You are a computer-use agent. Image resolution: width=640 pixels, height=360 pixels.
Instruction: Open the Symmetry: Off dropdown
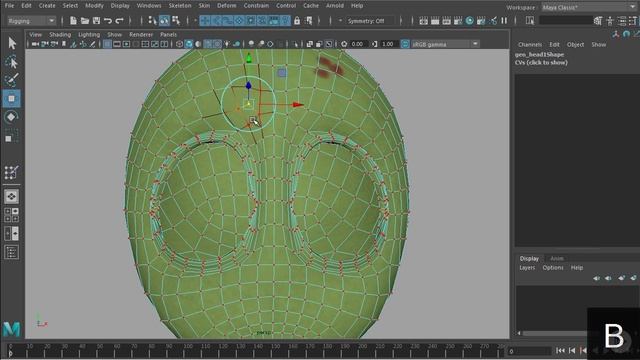tap(371, 21)
